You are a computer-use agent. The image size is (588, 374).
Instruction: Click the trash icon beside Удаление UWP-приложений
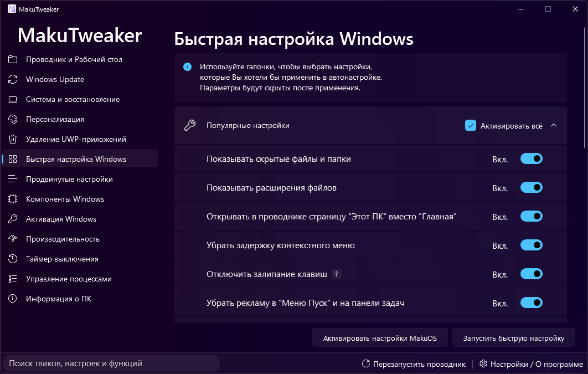click(13, 139)
